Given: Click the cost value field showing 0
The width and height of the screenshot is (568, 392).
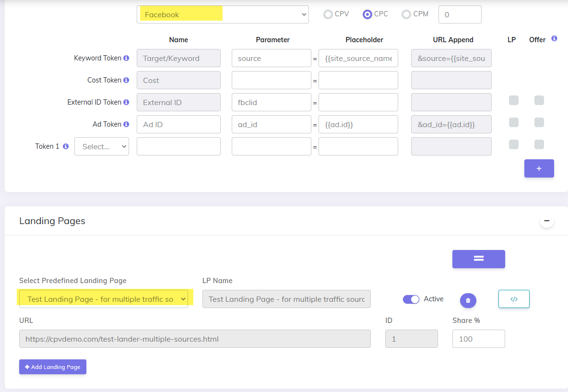Looking at the screenshot, I should tap(459, 14).
